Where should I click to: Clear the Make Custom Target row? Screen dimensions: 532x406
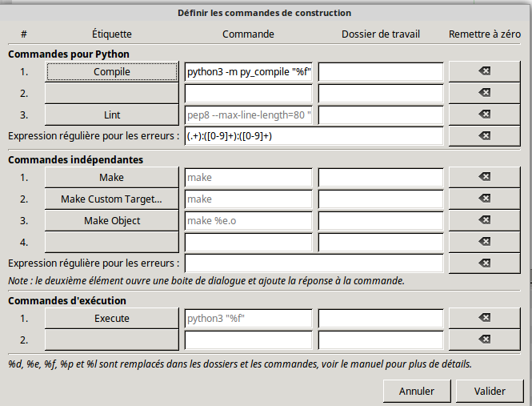[x=485, y=199]
